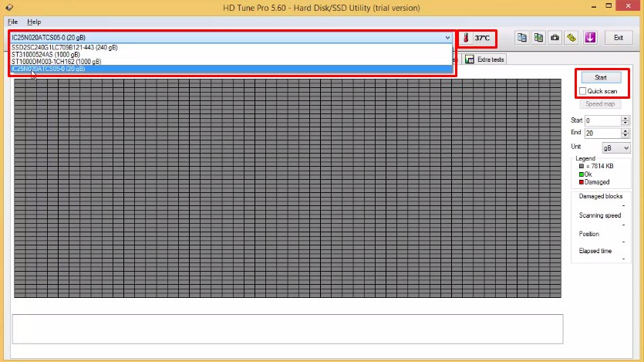Select ST31000524AS (1000 gB) drive
Viewport: 644px width, 362px height.
coord(231,54)
